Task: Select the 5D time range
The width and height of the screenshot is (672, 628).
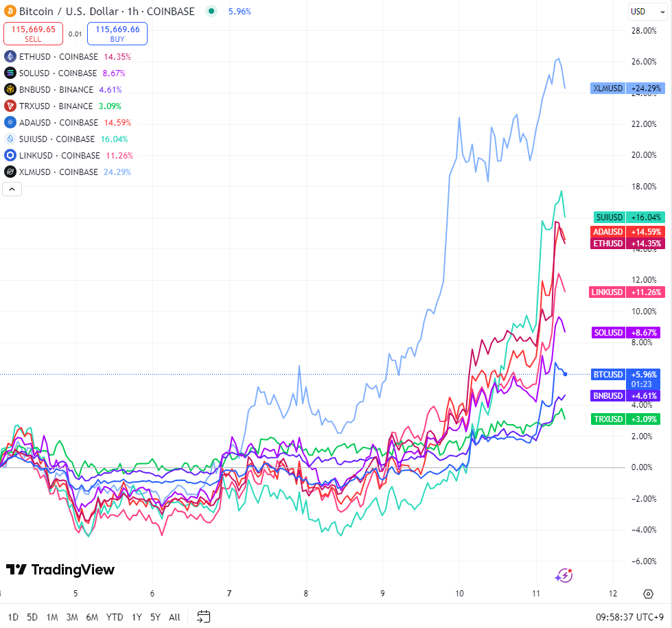Action: click(x=32, y=617)
